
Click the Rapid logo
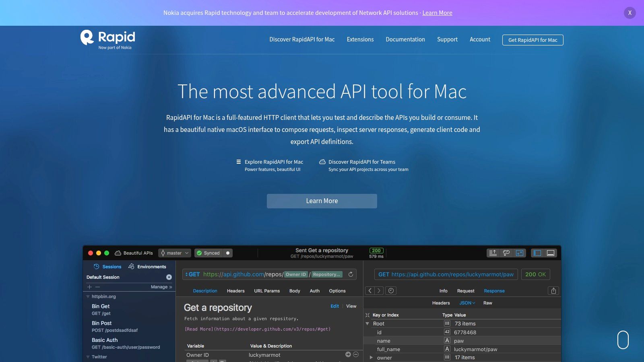coord(108,39)
